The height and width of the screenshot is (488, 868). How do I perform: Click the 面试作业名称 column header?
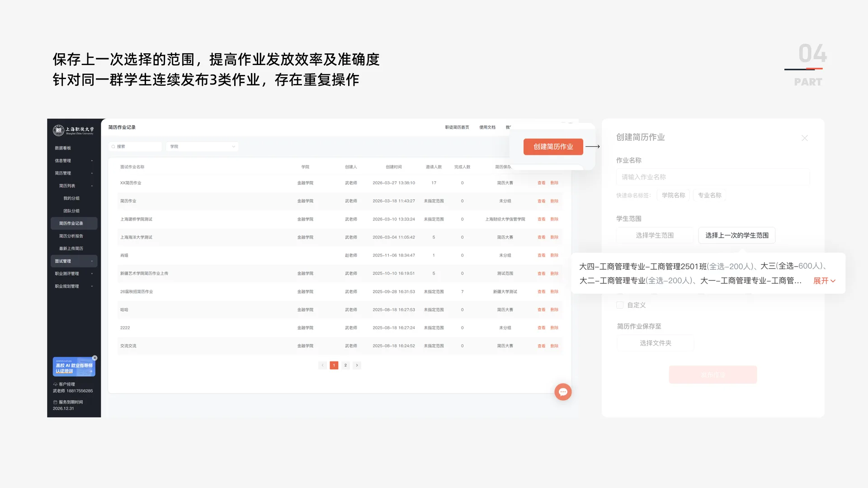click(132, 167)
